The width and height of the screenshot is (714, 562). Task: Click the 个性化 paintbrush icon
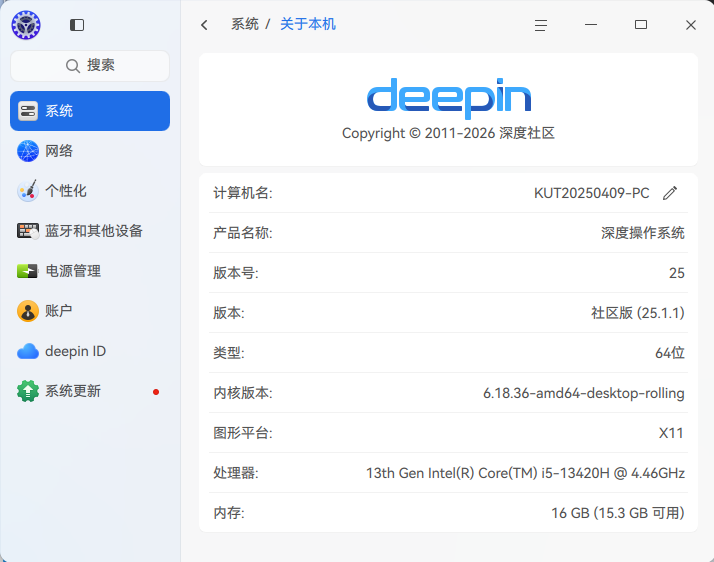pos(28,191)
